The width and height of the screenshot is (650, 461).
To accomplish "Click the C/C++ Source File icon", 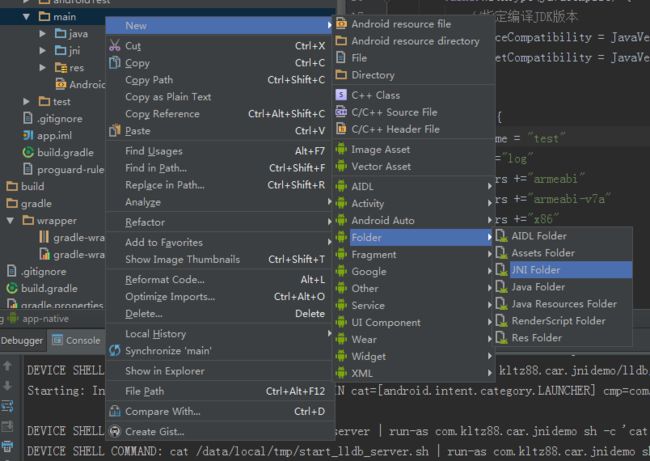I will point(341,112).
